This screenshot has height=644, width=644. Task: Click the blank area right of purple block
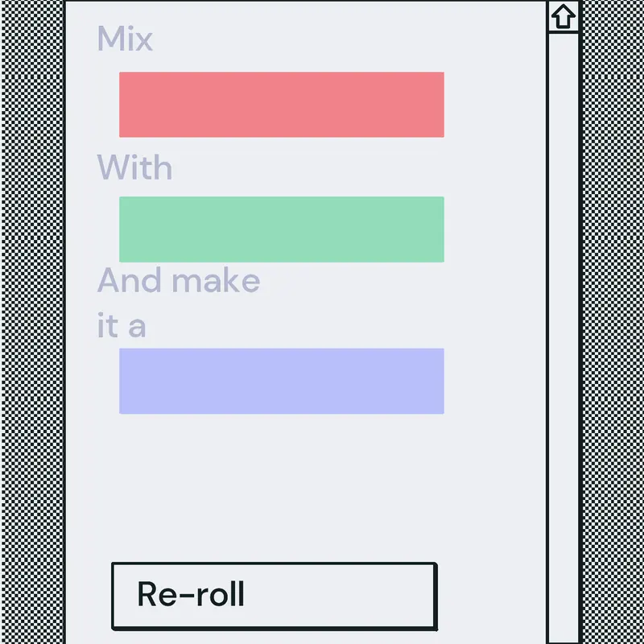click(494, 381)
